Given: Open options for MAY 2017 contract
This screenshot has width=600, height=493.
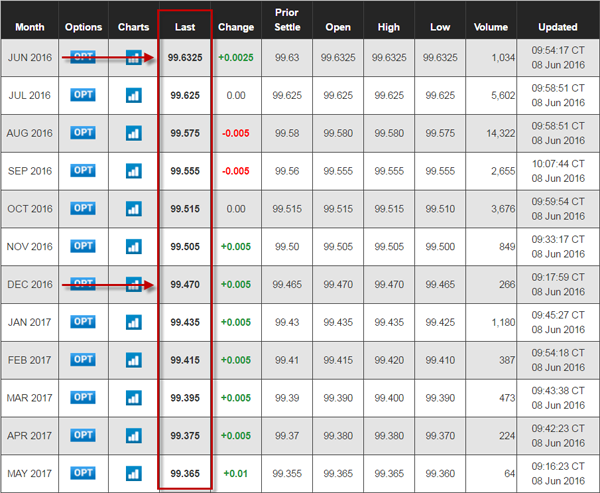Looking at the screenshot, I should coord(83,473).
